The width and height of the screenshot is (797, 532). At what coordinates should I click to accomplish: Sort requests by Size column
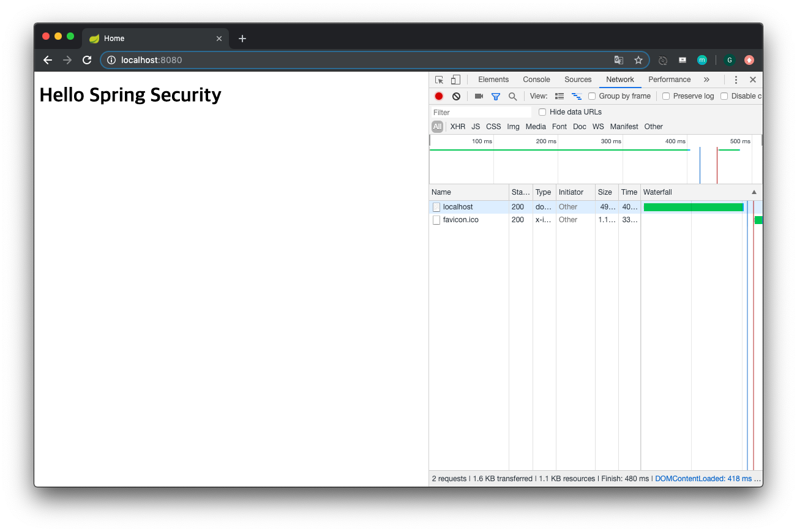coord(607,192)
